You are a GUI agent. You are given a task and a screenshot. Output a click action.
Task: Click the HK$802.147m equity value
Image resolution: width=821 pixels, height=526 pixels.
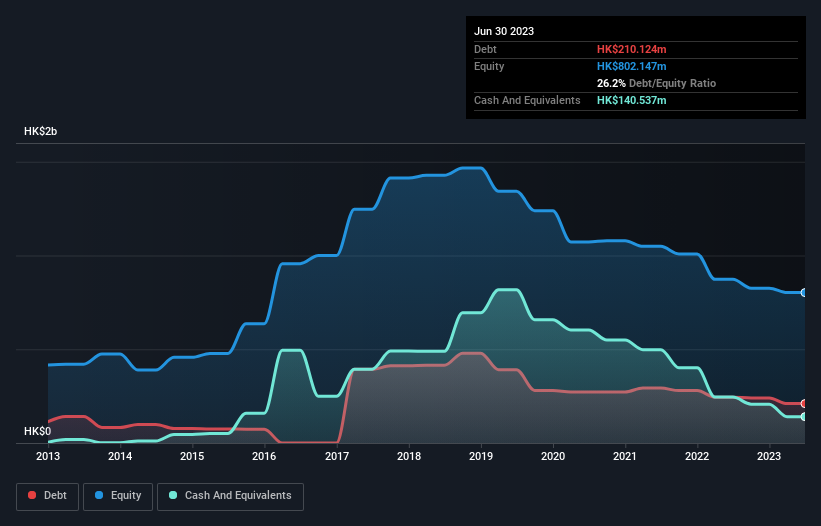(631, 66)
